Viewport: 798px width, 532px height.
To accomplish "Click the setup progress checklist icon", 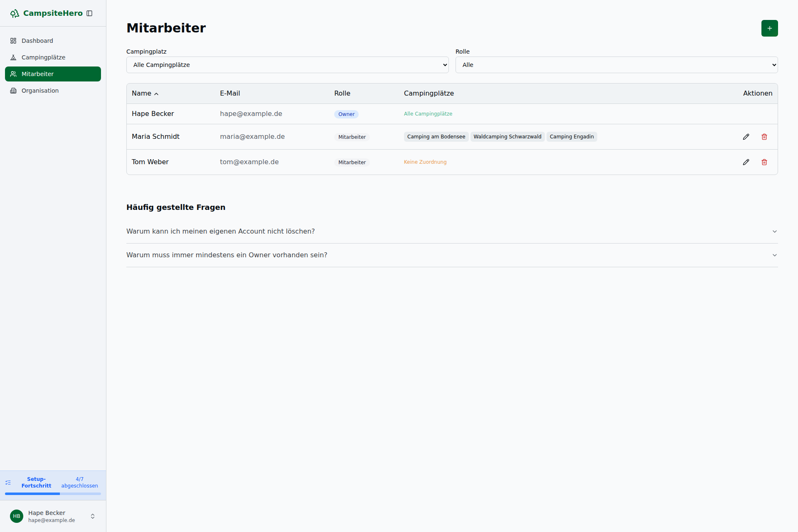I will click(8, 483).
